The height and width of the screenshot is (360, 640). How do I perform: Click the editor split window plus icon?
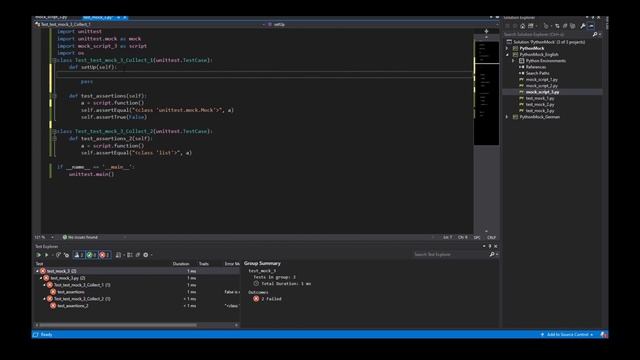click(x=486, y=31)
